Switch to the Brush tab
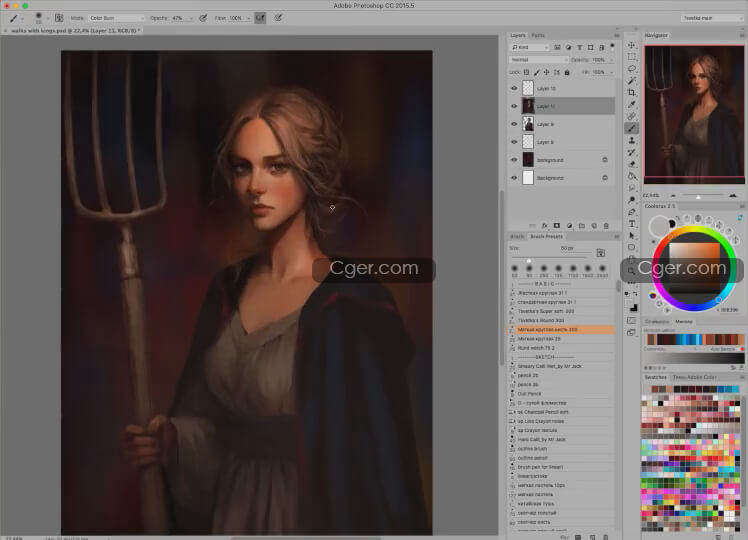The image size is (748, 540). pos(517,237)
